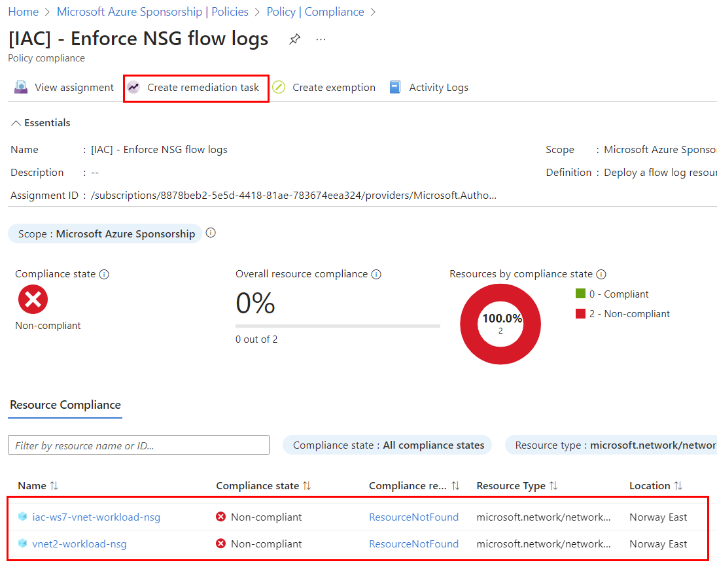Viewport: 717px width, 588px height.
Task: Click ResourceNotFound link for vnet2-workload-nsg
Action: tap(413, 544)
